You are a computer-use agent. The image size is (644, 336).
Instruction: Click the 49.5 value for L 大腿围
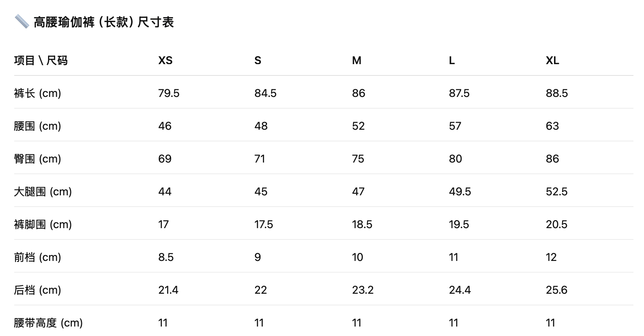click(460, 192)
